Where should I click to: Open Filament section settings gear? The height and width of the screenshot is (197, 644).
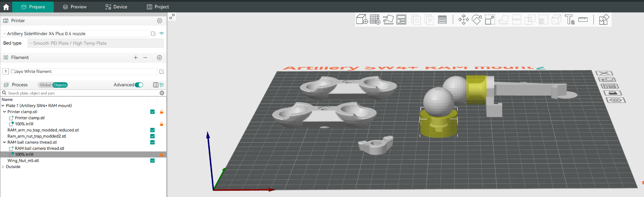pyautogui.click(x=159, y=57)
